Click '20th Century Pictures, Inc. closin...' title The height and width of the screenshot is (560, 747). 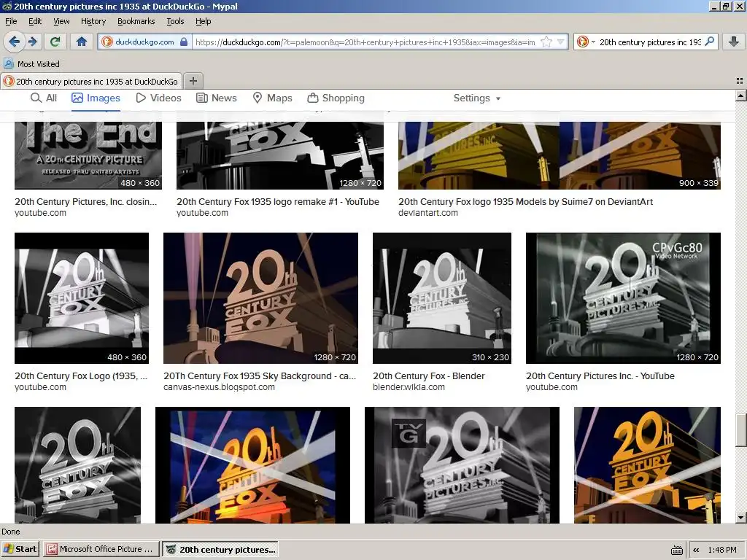(86, 202)
